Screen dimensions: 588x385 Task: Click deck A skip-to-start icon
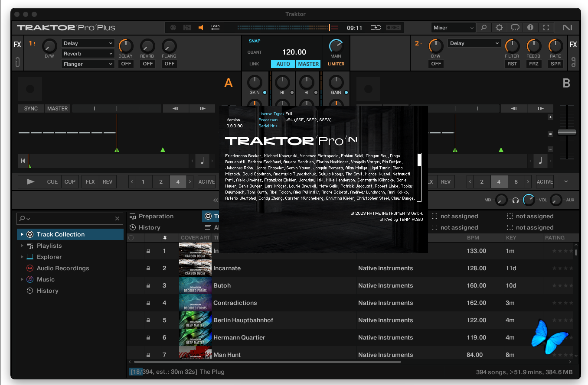[x=23, y=161]
